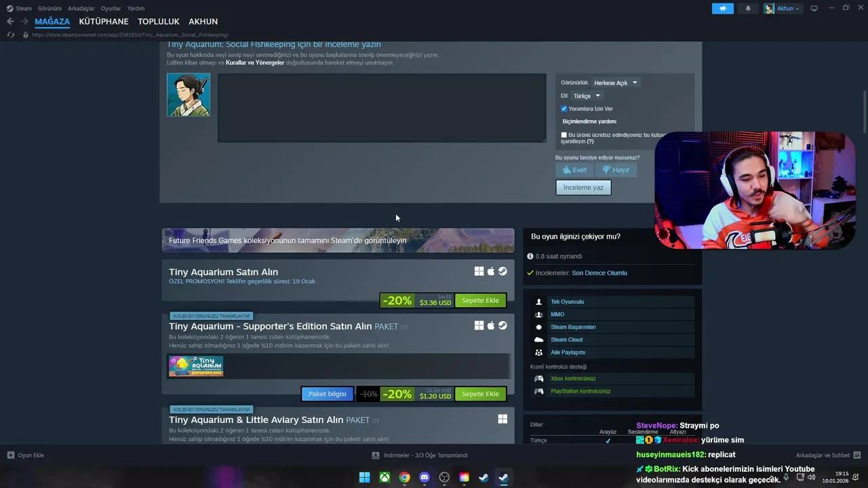The height and width of the screenshot is (488, 868).
Task: Open Steam announcements megaphone button
Action: (723, 8)
